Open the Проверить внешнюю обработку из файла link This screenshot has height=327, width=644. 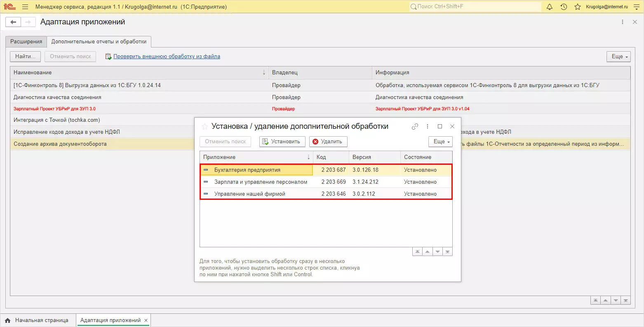coord(167,57)
